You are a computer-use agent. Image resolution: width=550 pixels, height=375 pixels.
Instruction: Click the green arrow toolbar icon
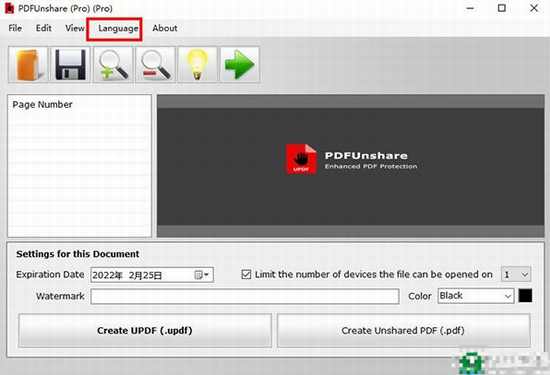[x=240, y=65]
